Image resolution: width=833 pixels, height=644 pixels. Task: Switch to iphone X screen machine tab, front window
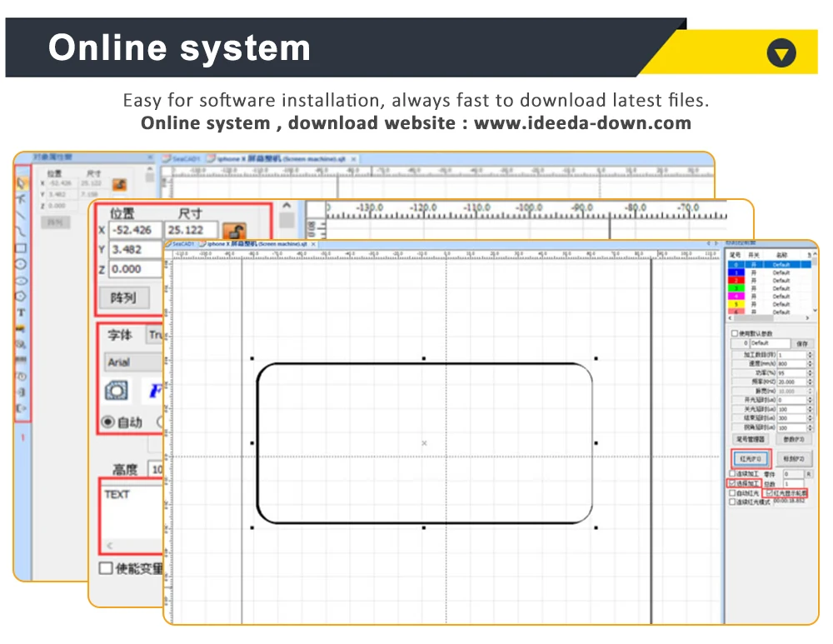257,244
